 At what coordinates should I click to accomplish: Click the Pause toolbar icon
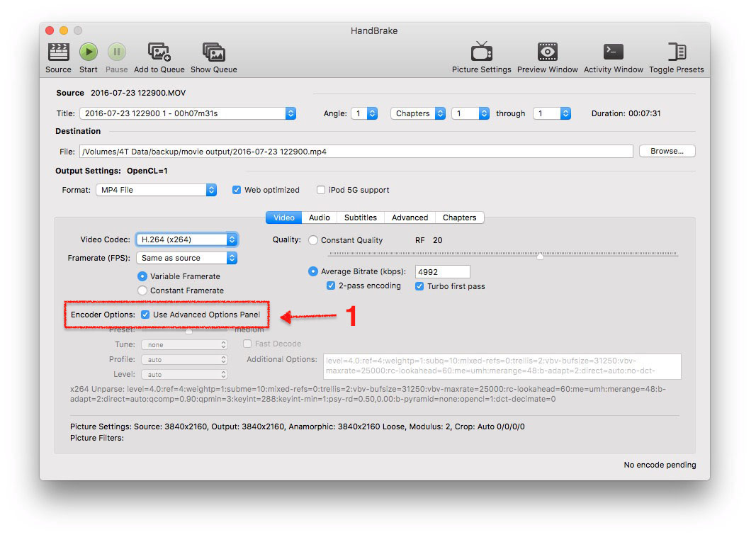tap(116, 52)
